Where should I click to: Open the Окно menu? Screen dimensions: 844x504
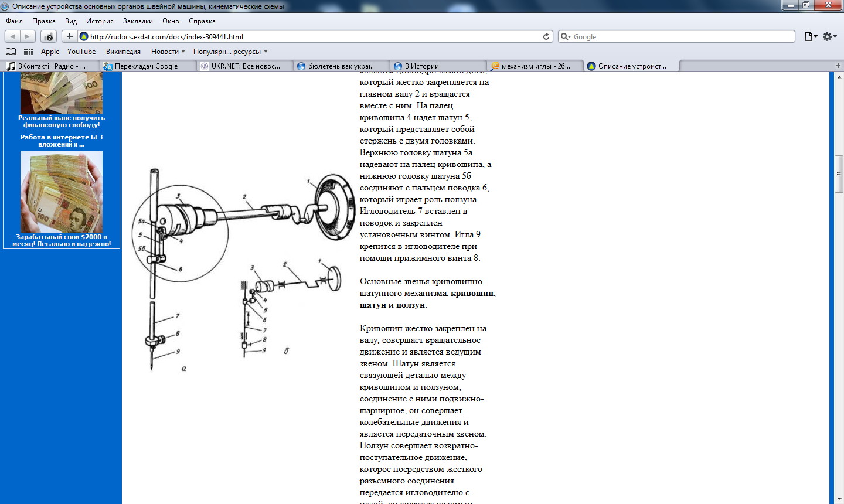click(171, 21)
